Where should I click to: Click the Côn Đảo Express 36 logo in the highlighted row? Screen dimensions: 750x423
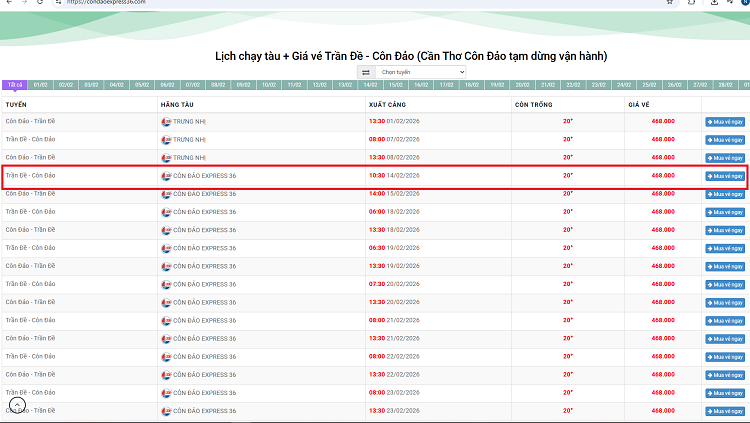point(166,176)
